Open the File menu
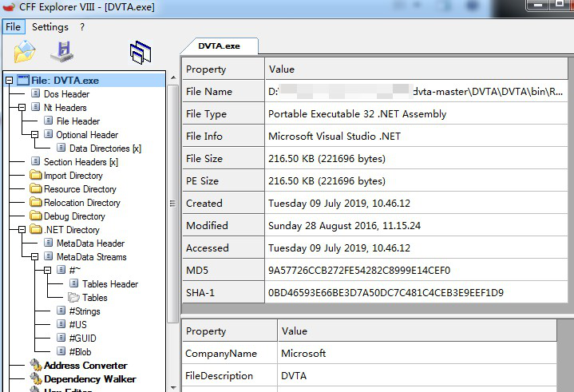Screen dimensions: 574x392 click(x=14, y=26)
